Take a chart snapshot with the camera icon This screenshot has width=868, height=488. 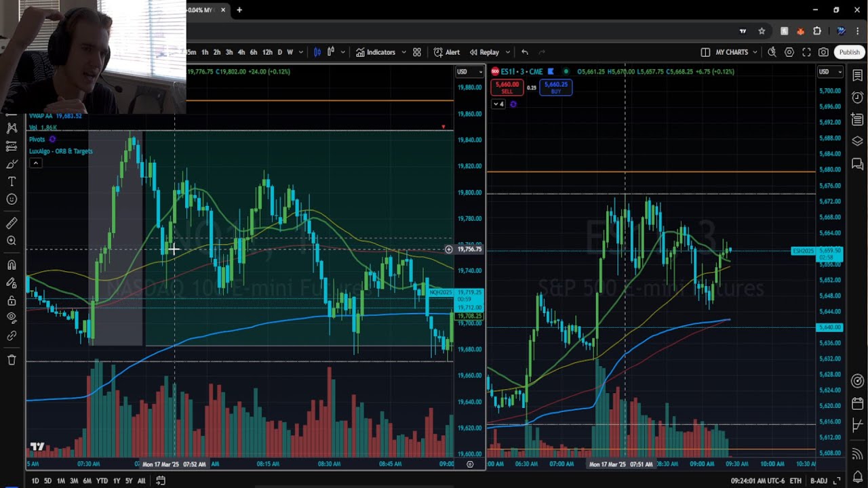coord(823,52)
